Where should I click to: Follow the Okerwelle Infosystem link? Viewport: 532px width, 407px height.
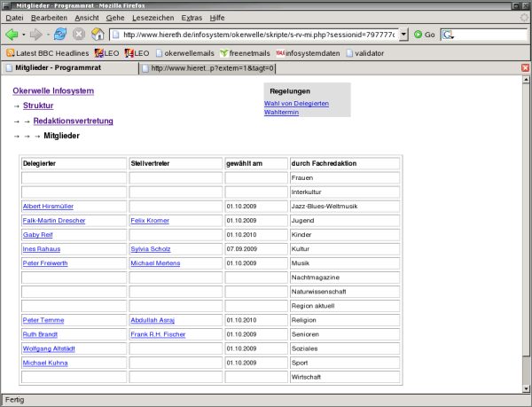53,91
